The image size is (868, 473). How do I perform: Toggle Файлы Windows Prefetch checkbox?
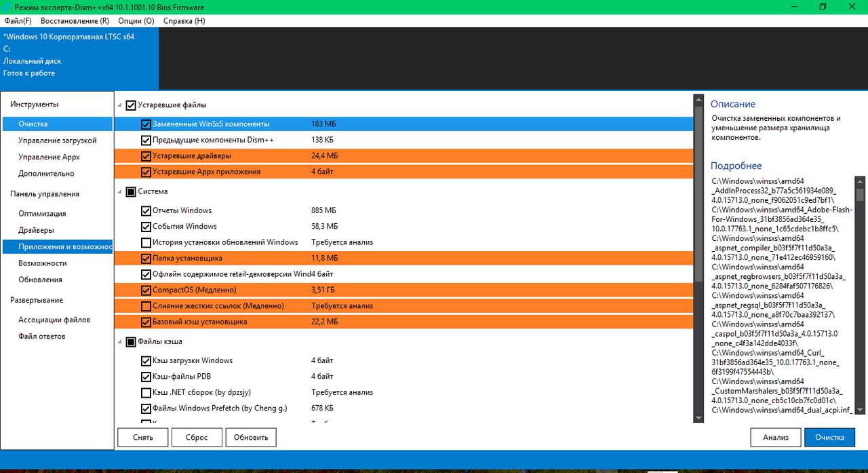tap(146, 409)
